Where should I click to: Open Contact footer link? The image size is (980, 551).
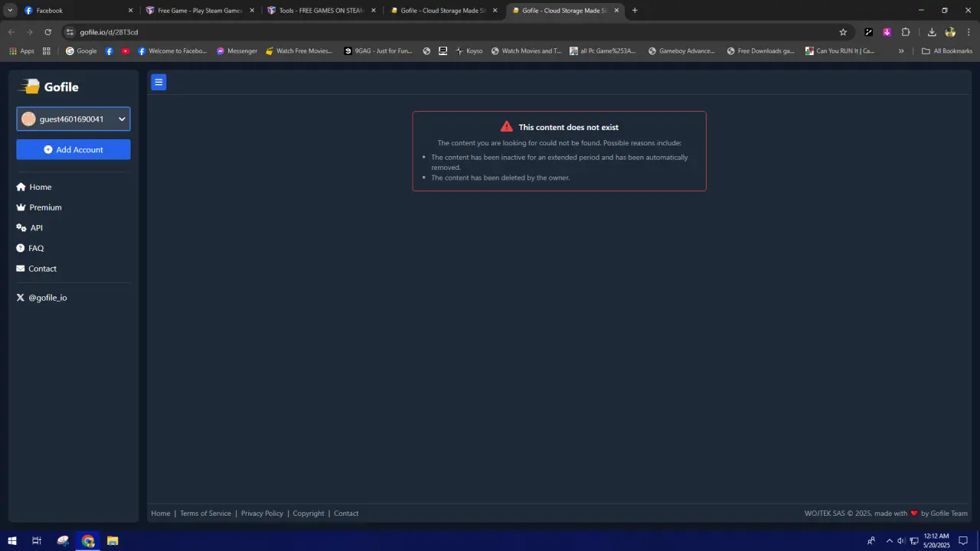pos(346,514)
